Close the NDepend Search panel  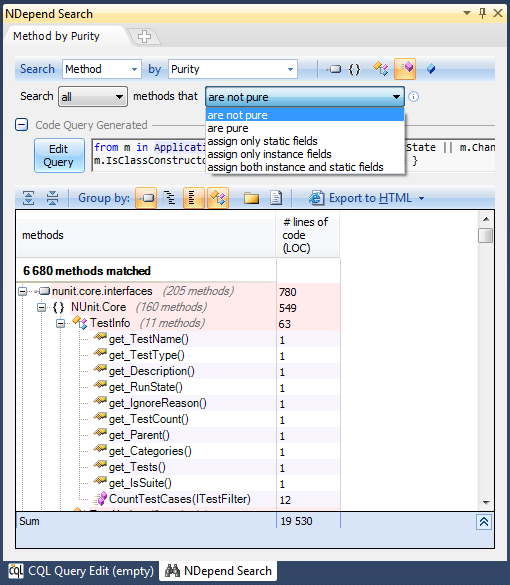pyautogui.click(x=498, y=13)
